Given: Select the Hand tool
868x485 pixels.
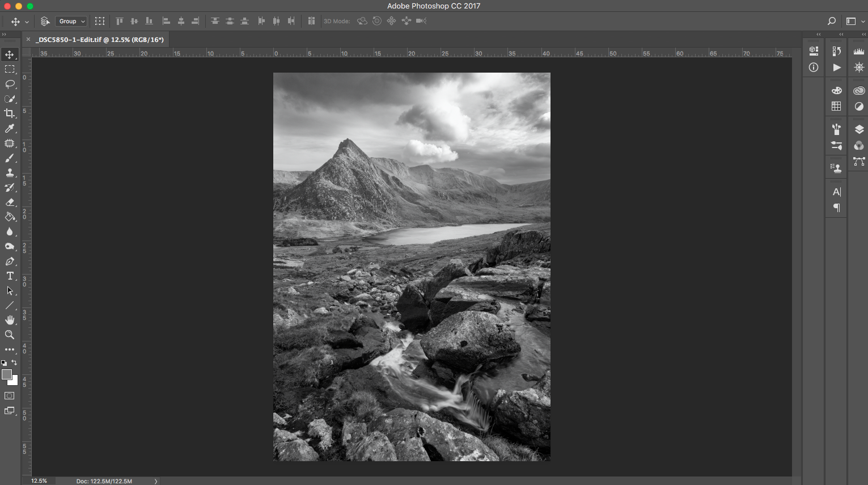Looking at the screenshot, I should pos(10,320).
